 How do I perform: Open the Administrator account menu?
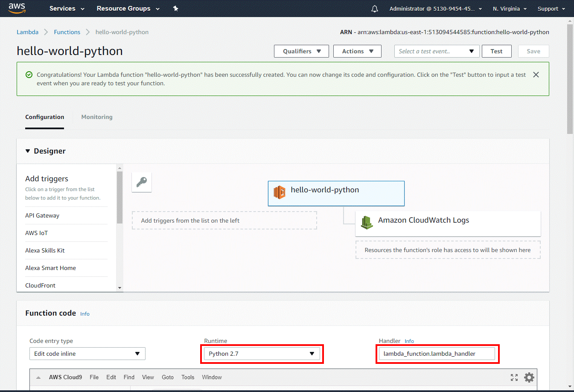click(x=436, y=9)
